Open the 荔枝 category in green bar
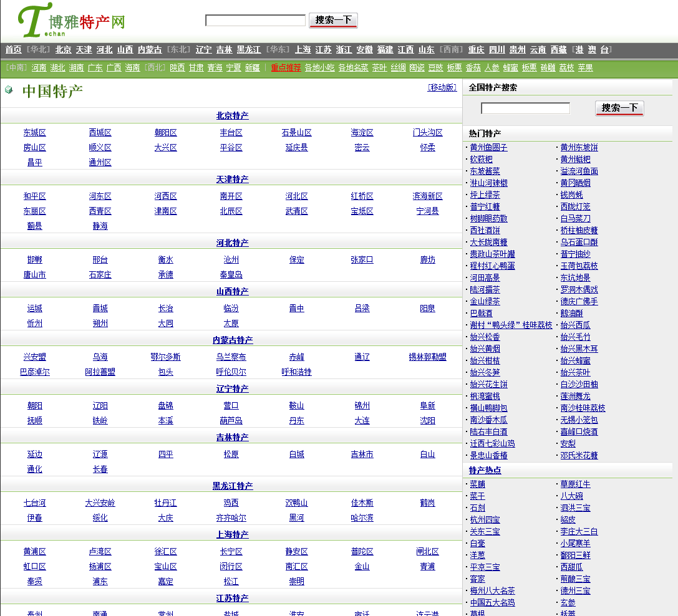The width and height of the screenshot is (678, 616). [x=566, y=68]
